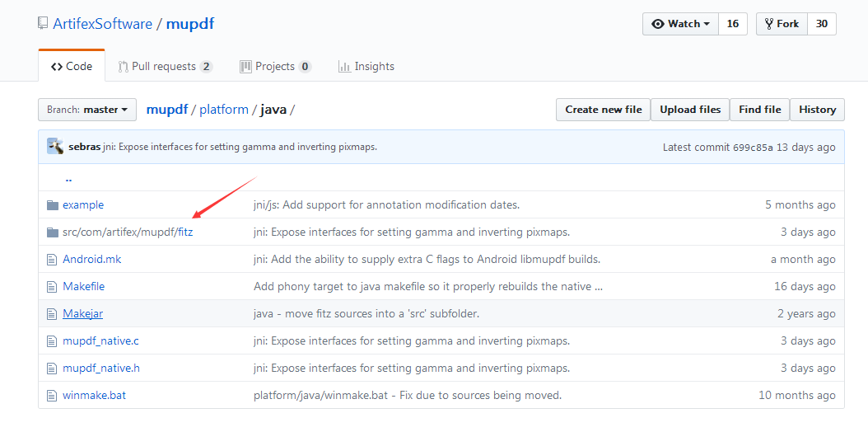Open the sebras author link
Screen dimensions: 868x432
85,148
